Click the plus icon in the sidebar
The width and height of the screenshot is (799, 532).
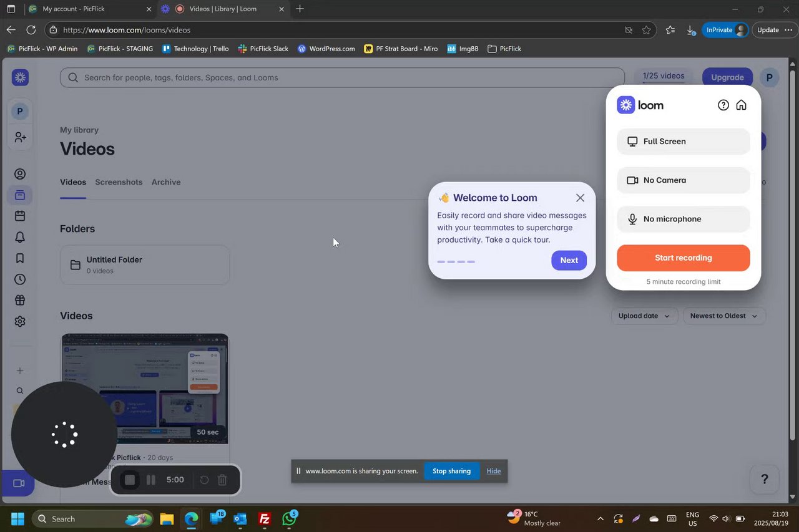click(20, 370)
